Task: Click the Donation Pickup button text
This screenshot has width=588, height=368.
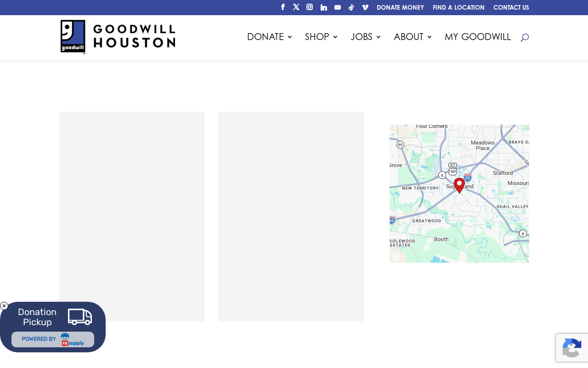Action: [x=37, y=317]
